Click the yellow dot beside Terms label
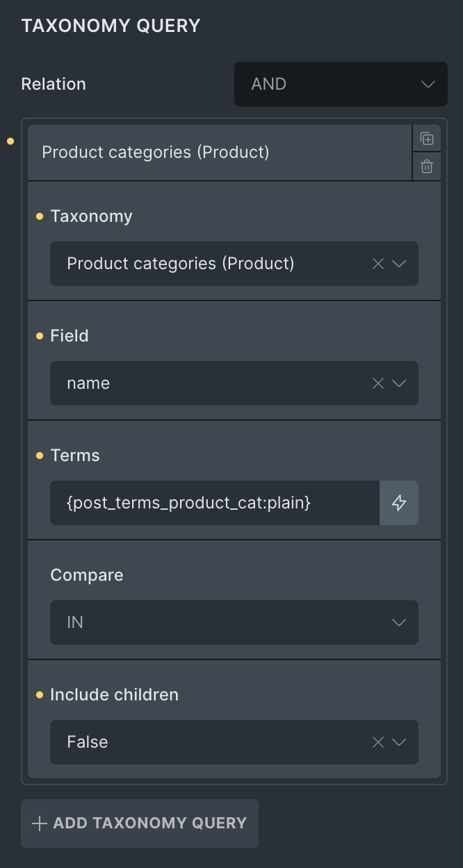 40,456
